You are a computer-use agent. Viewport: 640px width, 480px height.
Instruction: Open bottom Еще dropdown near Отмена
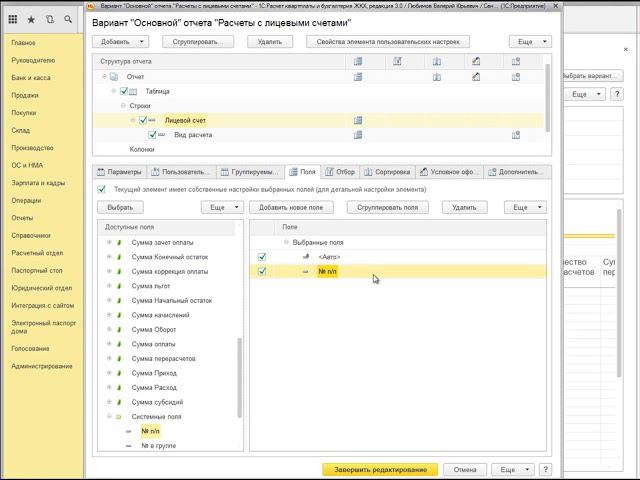tap(513, 469)
